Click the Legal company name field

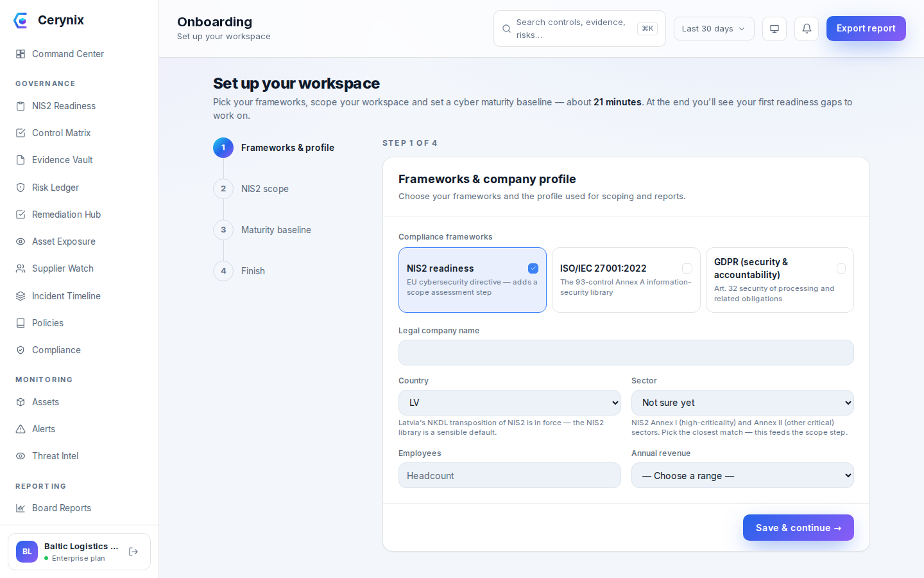[x=626, y=353]
